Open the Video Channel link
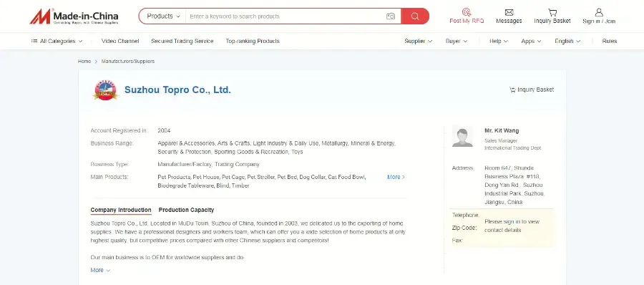 tap(120, 41)
